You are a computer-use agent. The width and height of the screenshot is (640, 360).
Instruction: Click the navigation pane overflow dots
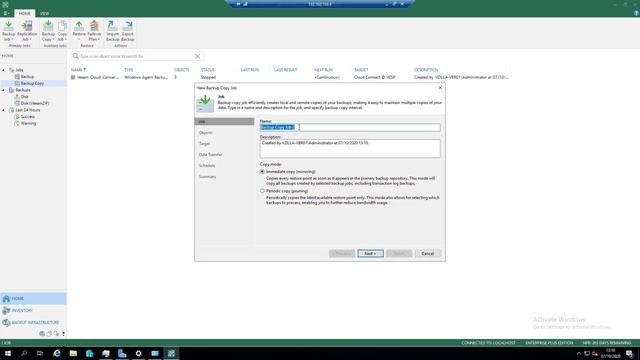63,334
